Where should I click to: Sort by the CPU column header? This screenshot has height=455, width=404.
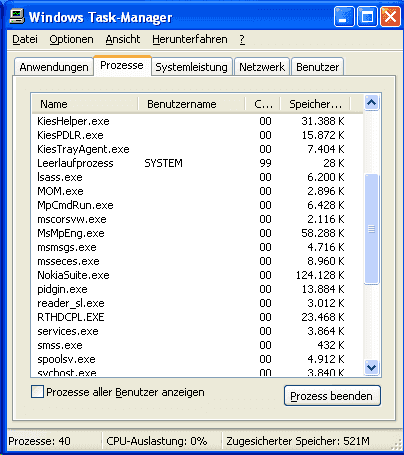263,104
